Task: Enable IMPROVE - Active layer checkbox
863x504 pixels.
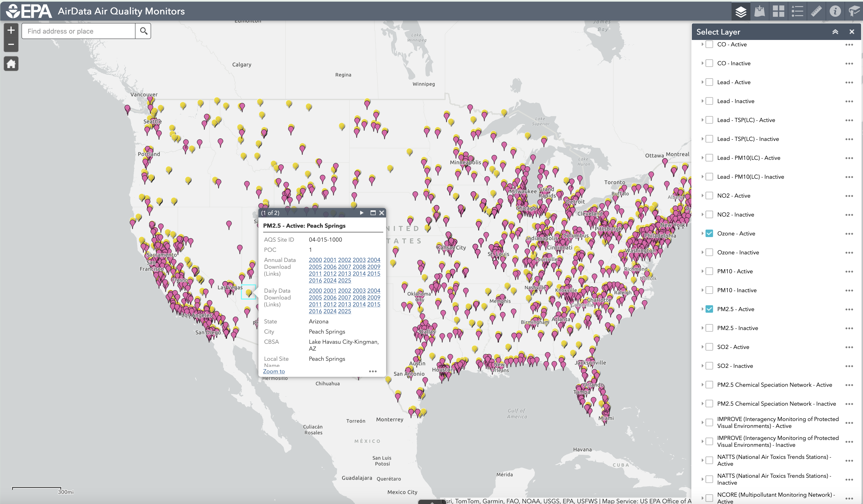Action: [710, 422]
